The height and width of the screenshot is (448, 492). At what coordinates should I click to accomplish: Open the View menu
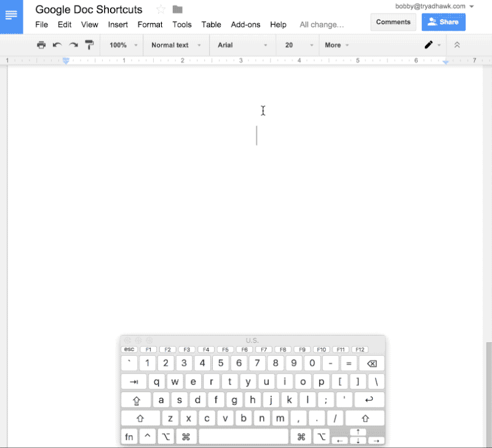(89, 25)
